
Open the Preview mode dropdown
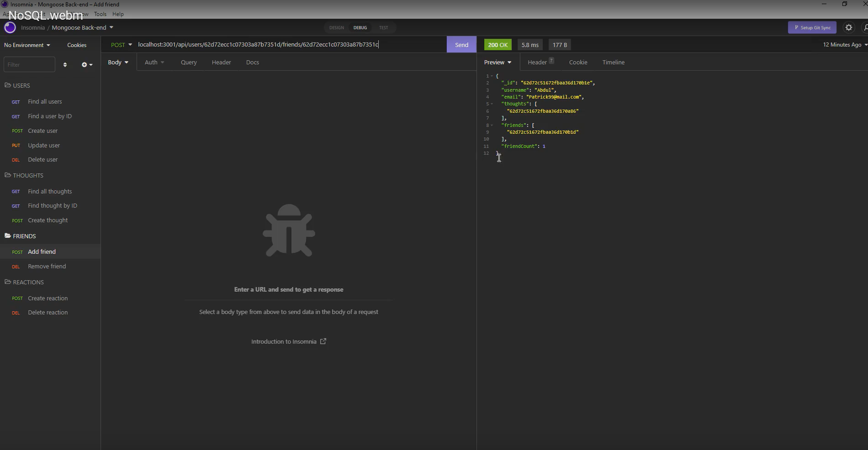pyautogui.click(x=498, y=62)
